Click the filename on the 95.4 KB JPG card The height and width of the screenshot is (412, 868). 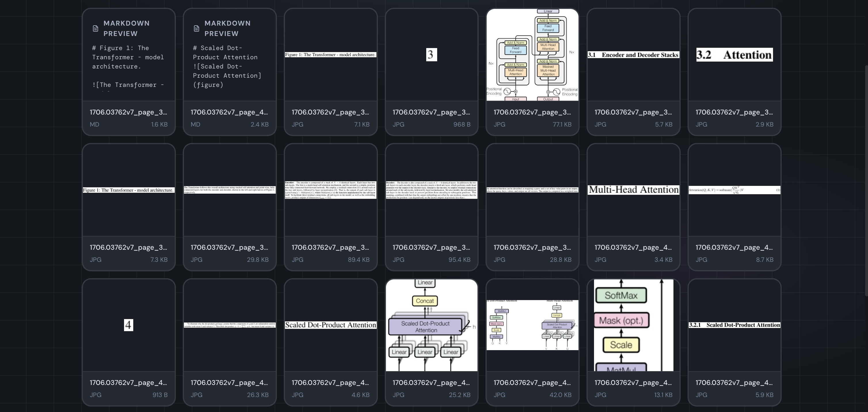click(432, 247)
